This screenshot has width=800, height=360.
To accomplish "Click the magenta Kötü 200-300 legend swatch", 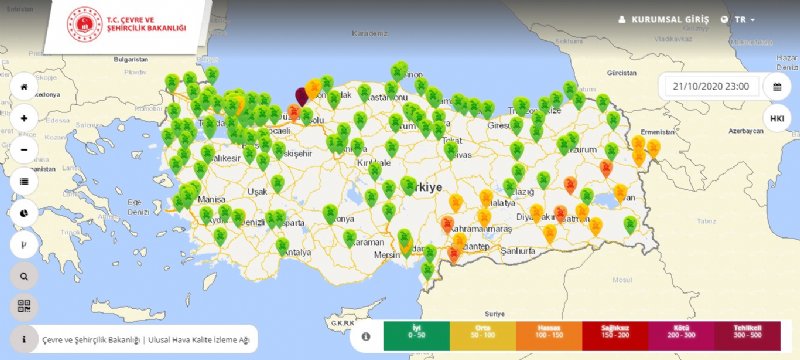I will [x=681, y=336].
